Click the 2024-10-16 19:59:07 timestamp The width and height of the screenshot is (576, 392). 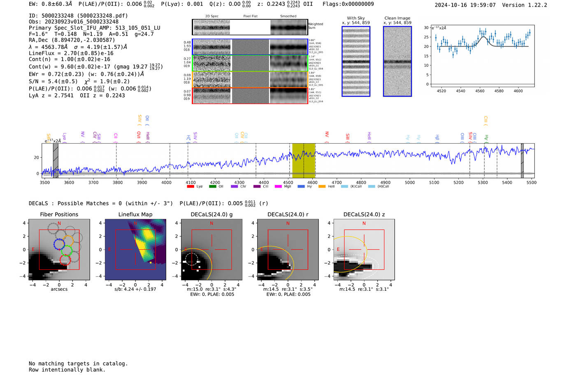tap(465, 5)
